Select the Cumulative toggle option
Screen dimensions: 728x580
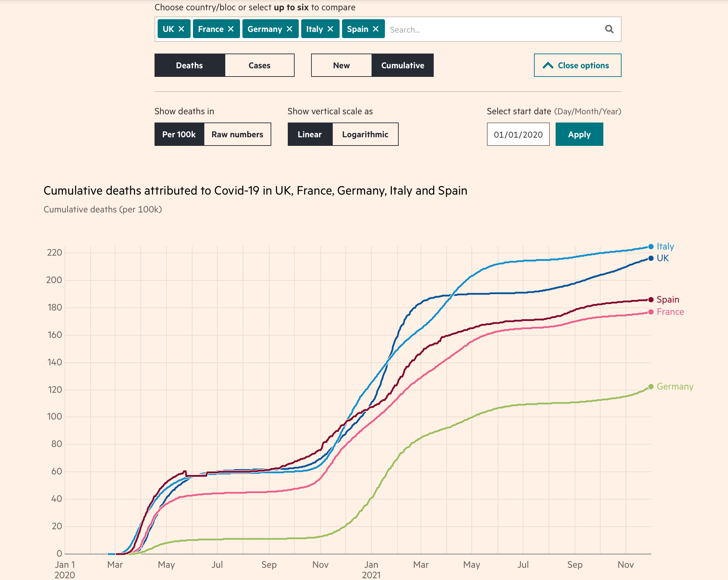pyautogui.click(x=402, y=65)
